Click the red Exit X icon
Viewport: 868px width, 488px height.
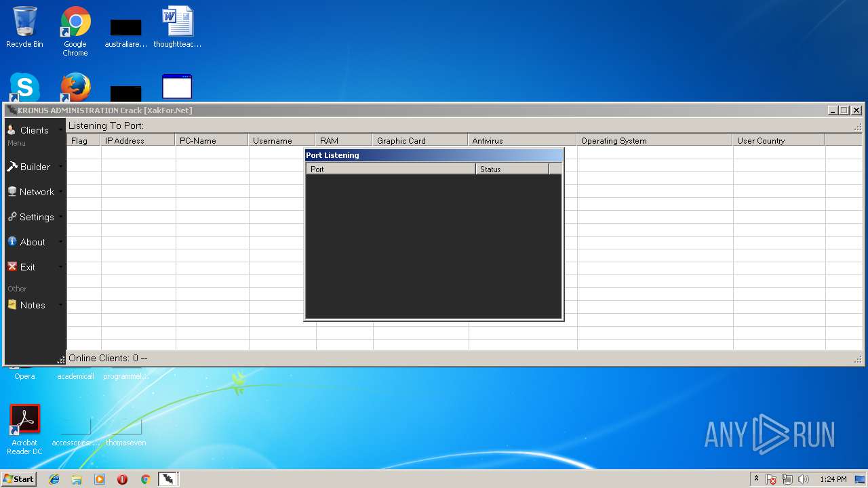tap(12, 266)
